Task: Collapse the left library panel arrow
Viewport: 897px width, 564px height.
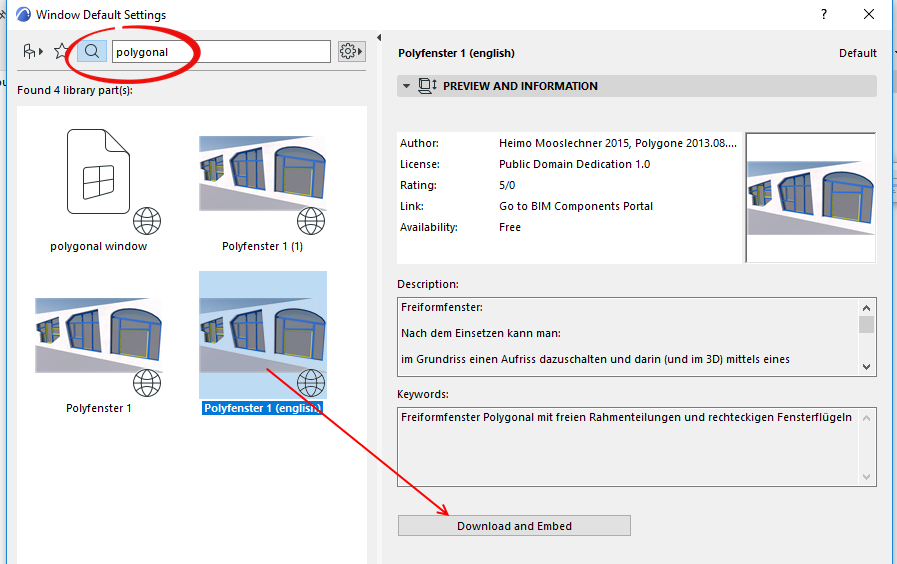Action: (379, 38)
